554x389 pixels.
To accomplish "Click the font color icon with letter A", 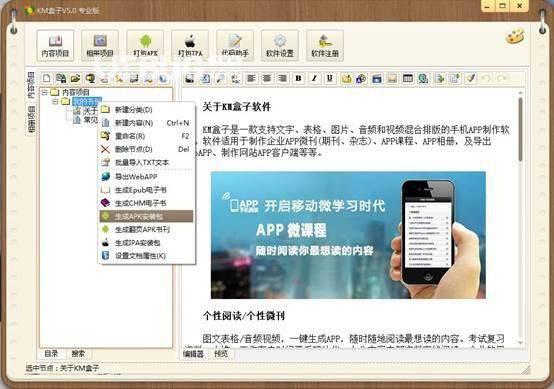I will [x=361, y=78].
